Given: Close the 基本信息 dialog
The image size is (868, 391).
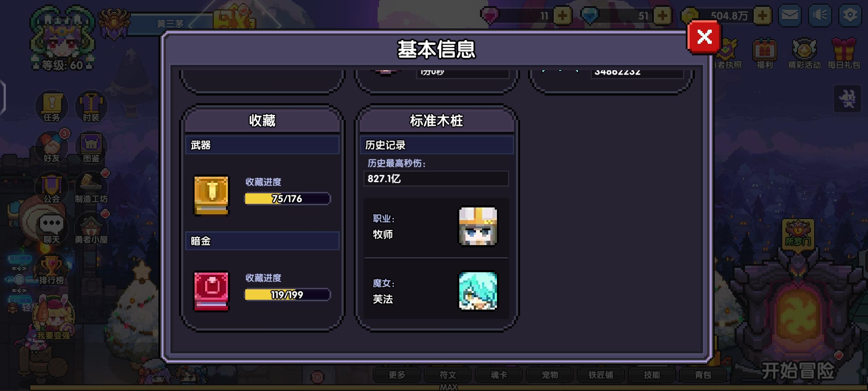Looking at the screenshot, I should click(x=704, y=37).
